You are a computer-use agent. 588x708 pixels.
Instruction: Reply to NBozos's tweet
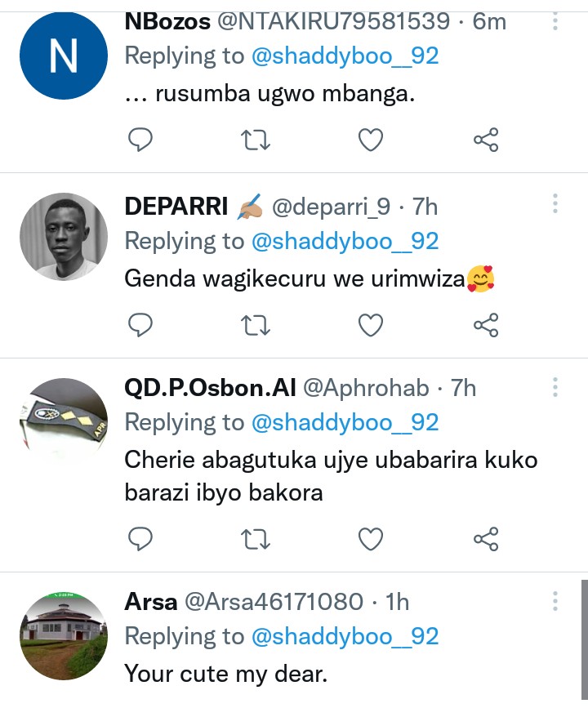141,140
